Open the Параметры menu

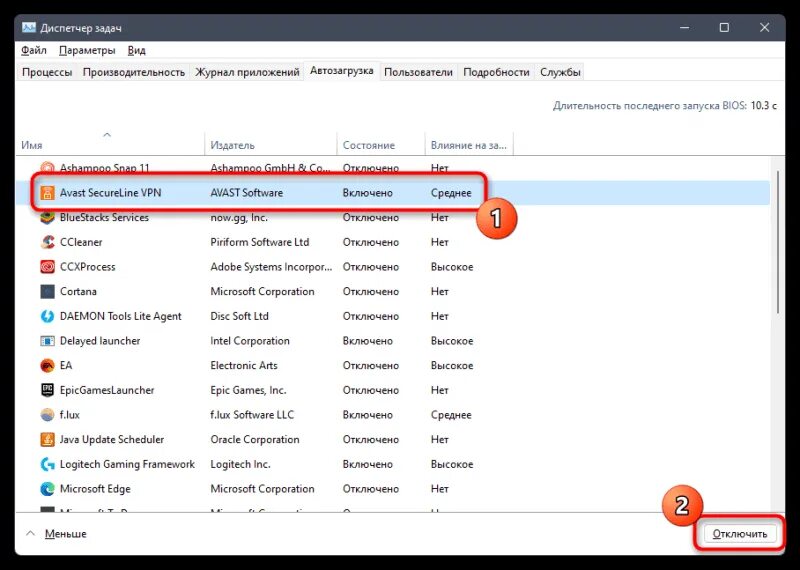click(87, 51)
